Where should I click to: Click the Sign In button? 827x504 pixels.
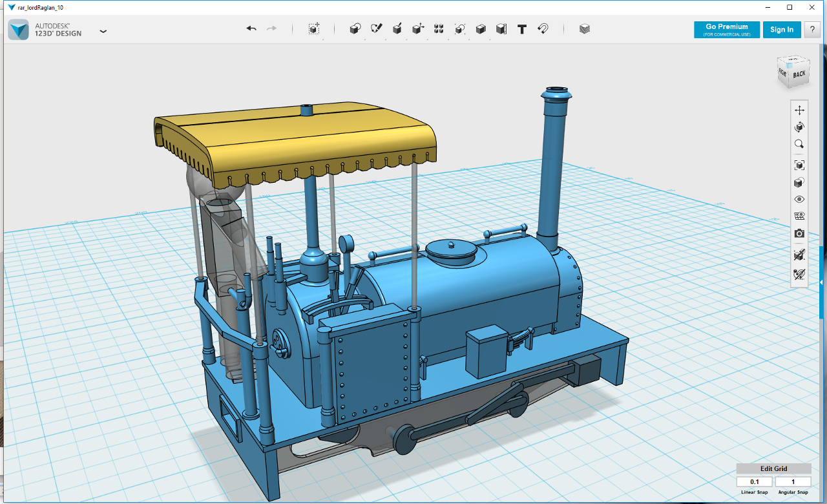(782, 30)
